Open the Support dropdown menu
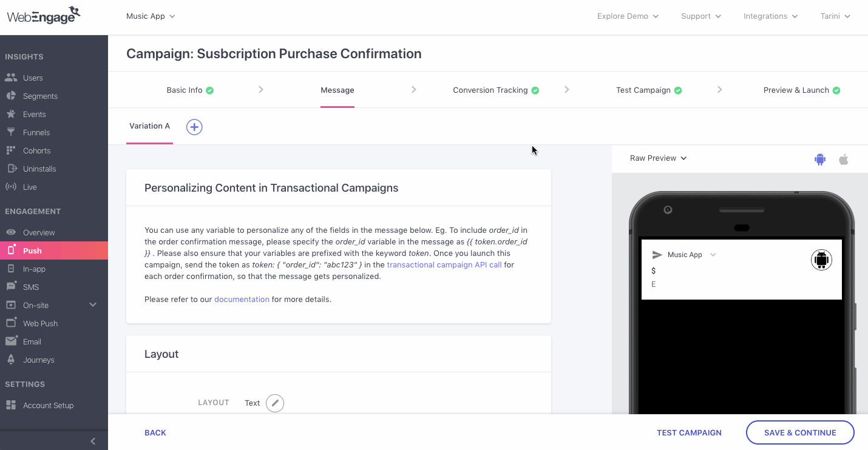Image resolution: width=868 pixels, height=450 pixels. (x=701, y=16)
